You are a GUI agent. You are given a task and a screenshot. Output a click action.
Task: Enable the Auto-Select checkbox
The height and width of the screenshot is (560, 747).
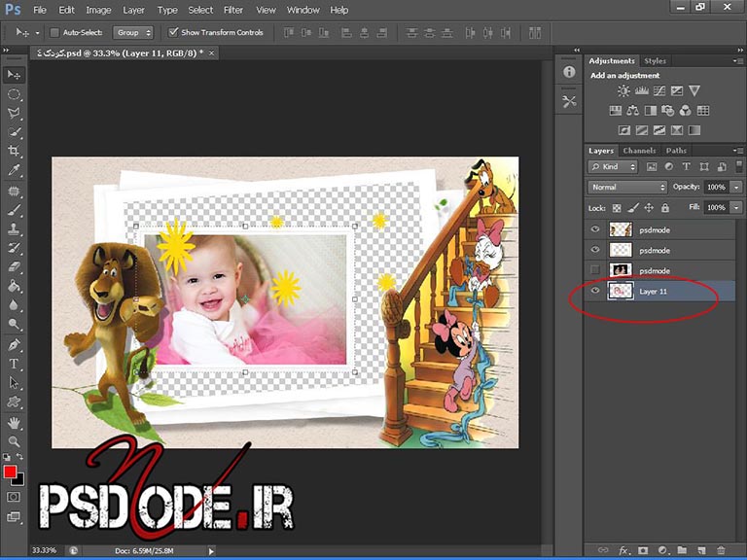(x=54, y=32)
